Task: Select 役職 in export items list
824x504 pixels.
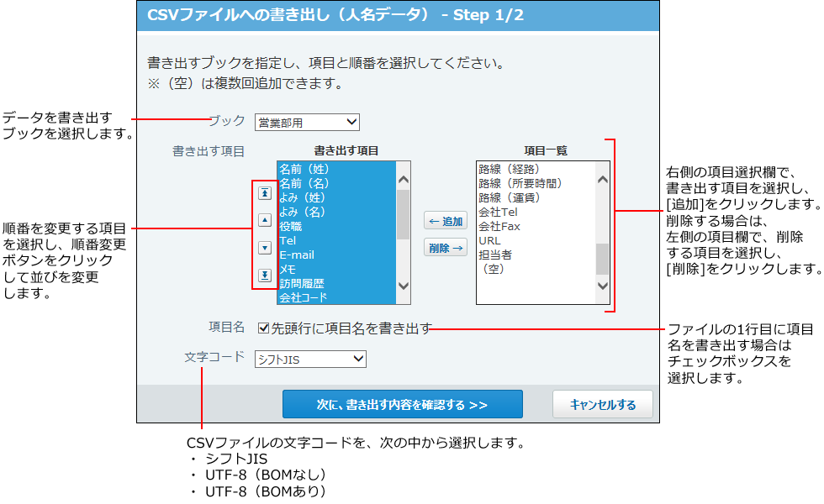Action: (x=336, y=226)
